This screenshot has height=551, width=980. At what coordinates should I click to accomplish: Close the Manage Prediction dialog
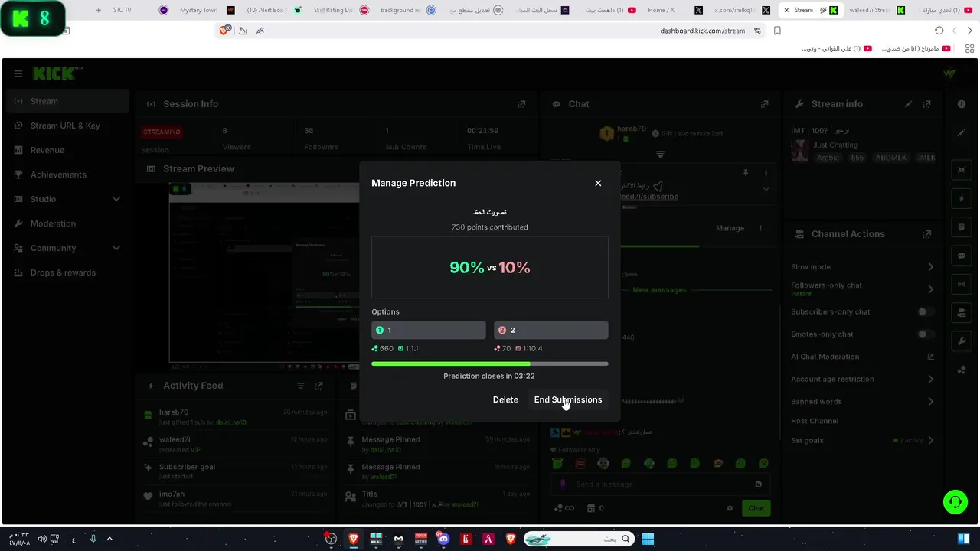coord(598,183)
